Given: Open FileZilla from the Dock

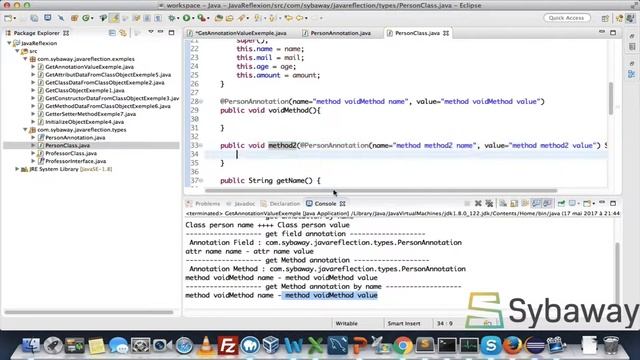Looking at the screenshot, I should click(228, 346).
